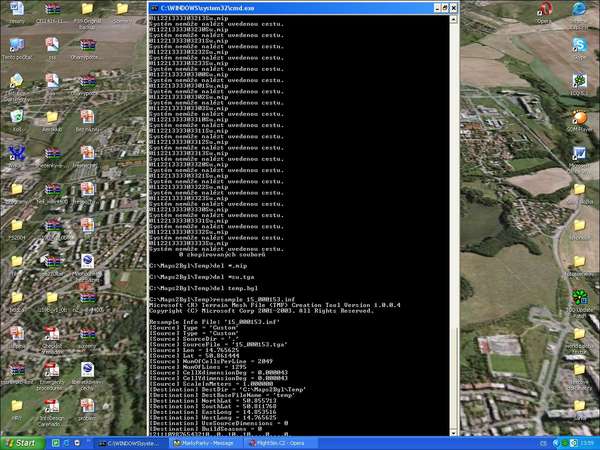
Task: Click the 'resample 15_000153.inf' command line
Action: pyautogui.click(x=222, y=299)
